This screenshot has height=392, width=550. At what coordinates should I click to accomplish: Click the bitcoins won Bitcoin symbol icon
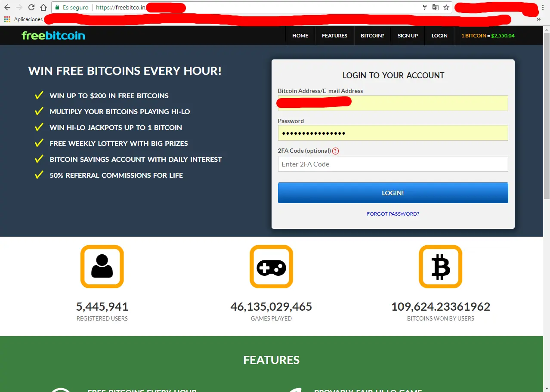pos(440,266)
